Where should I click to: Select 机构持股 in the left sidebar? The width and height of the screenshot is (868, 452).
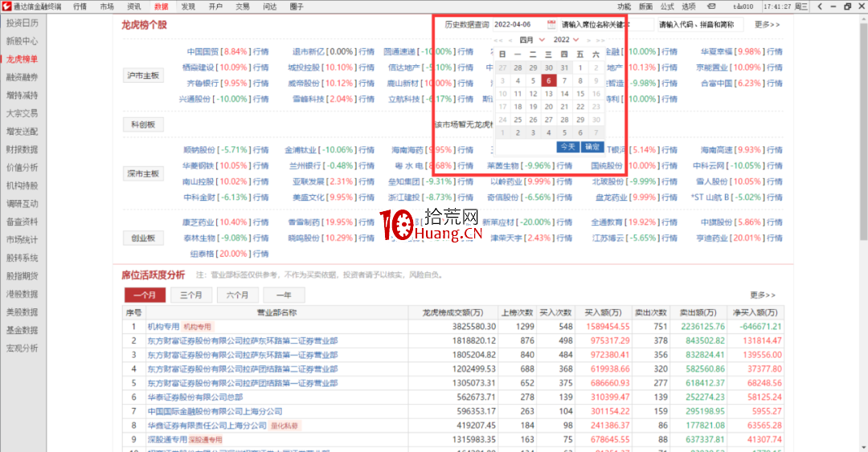pos(23,185)
